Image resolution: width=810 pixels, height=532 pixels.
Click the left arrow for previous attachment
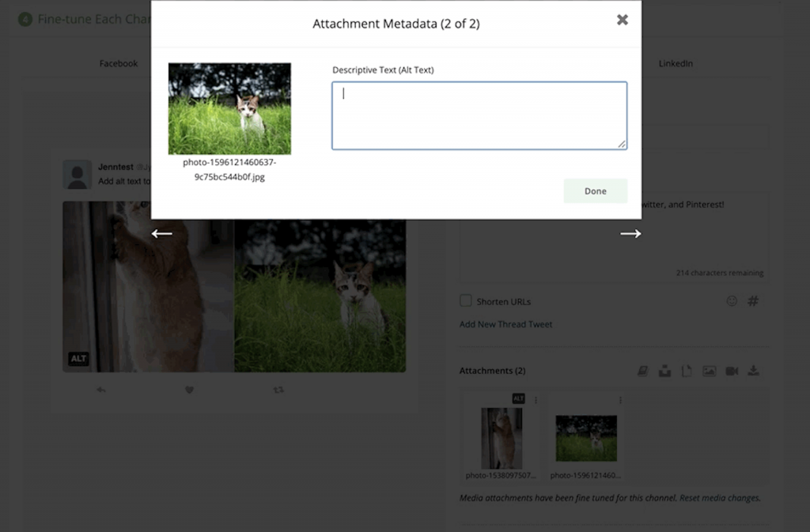coord(161,233)
